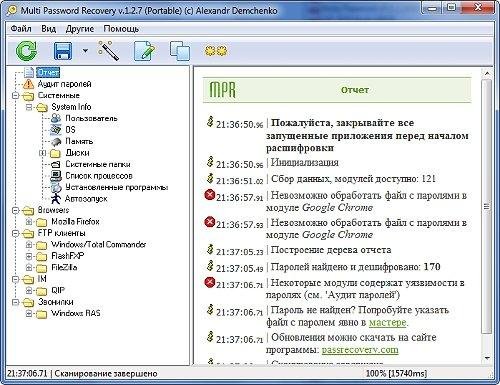Screen dimensions: 500x385
Task: Select the Память tree item
Action: tap(79, 141)
